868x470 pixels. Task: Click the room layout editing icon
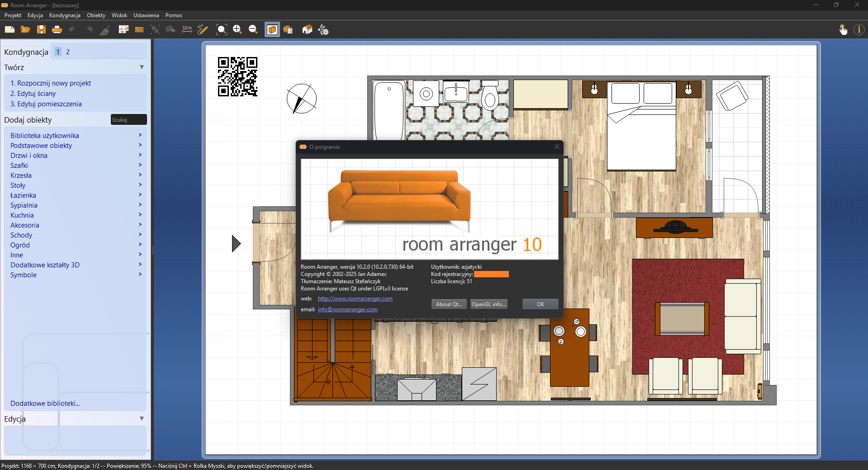pyautogui.click(x=123, y=30)
